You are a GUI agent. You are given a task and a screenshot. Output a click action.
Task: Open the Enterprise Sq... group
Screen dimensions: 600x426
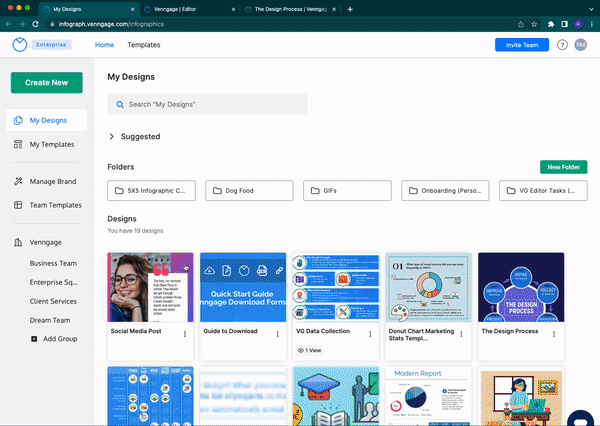click(x=54, y=282)
